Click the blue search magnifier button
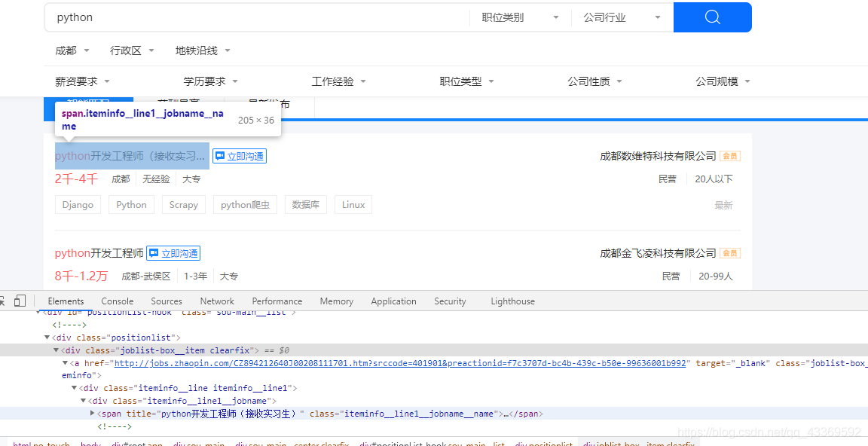This screenshot has width=868, height=446. 711,17
